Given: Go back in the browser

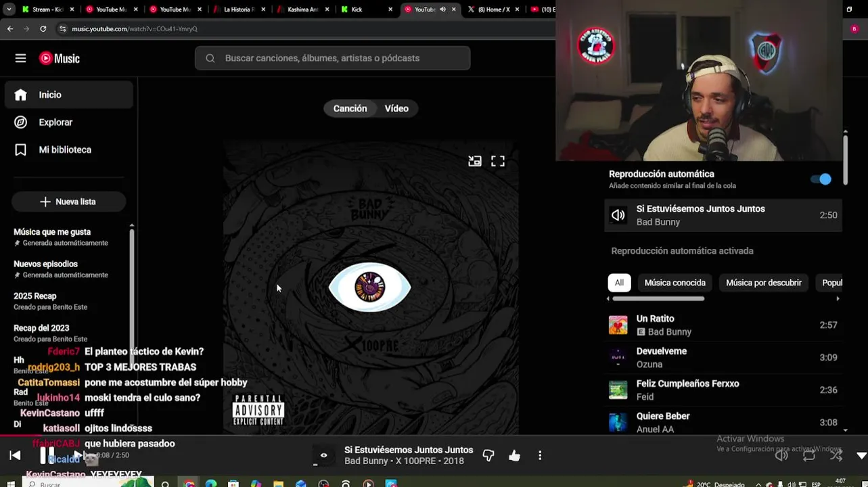Looking at the screenshot, I should coord(10,28).
